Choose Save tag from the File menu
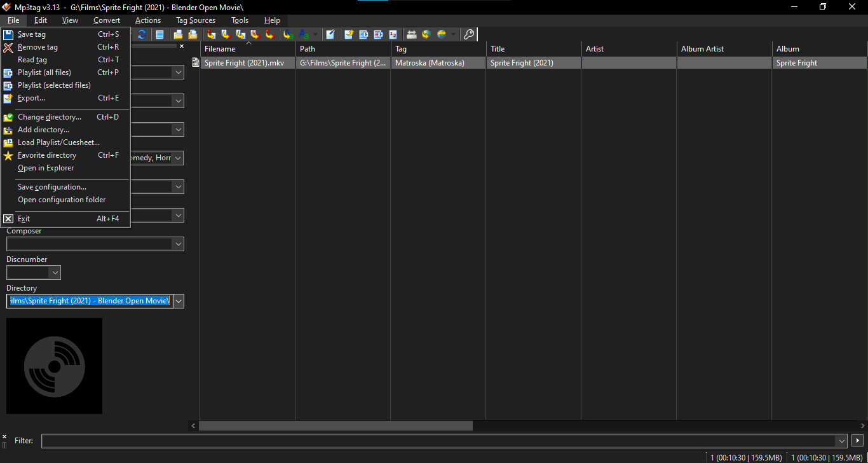 [x=65, y=34]
